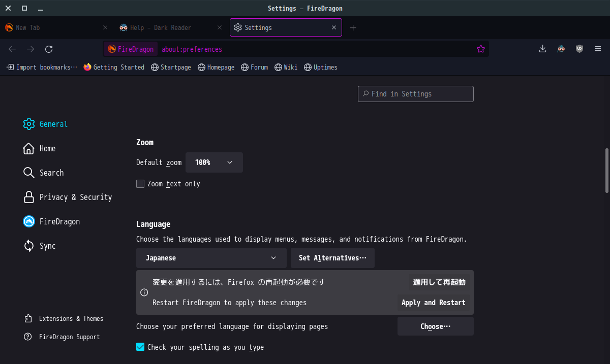610x364 pixels.
Task: Click the Apply and Restart button
Action: pos(434,303)
